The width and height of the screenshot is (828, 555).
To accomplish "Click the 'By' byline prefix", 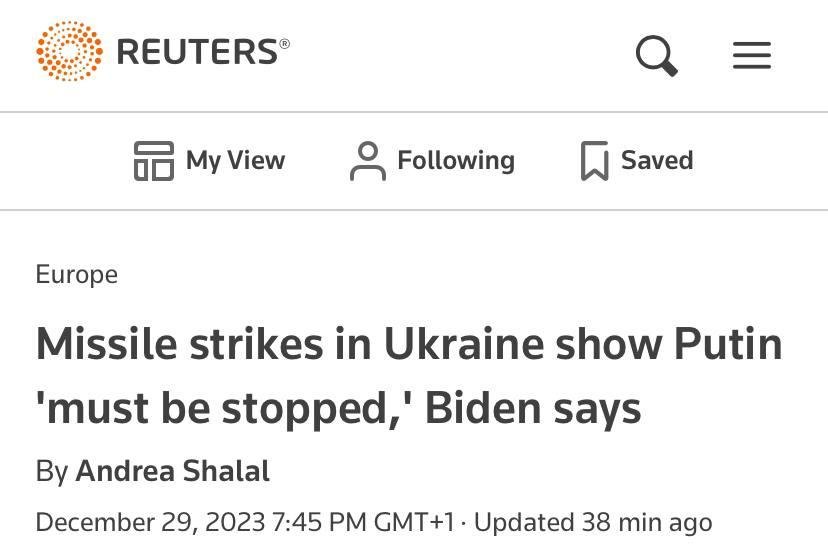I will 51,470.
